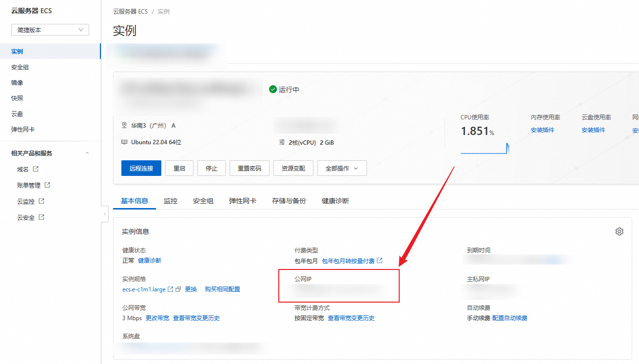Switch to the 安全组 tab
This screenshot has height=364, width=639.
click(x=203, y=201)
